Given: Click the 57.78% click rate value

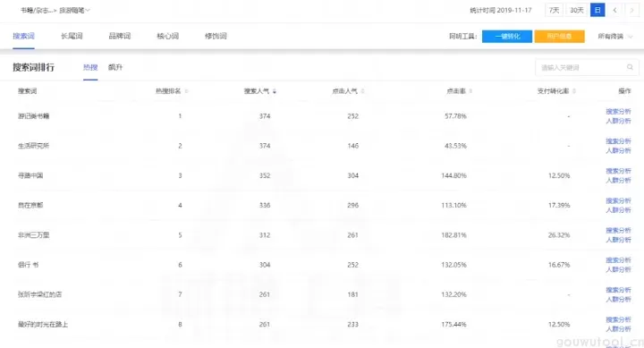Looking at the screenshot, I should click(455, 116).
